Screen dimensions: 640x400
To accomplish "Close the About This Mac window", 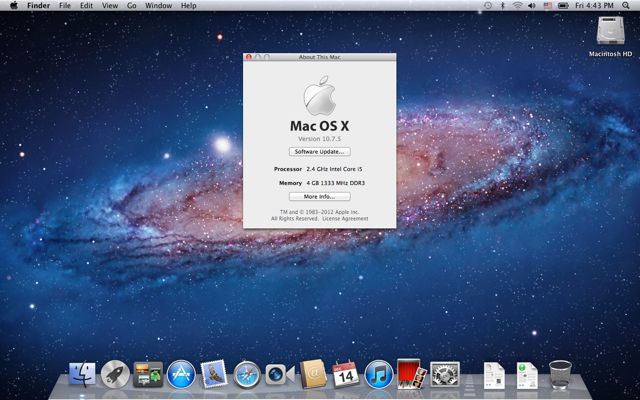I will point(249,57).
